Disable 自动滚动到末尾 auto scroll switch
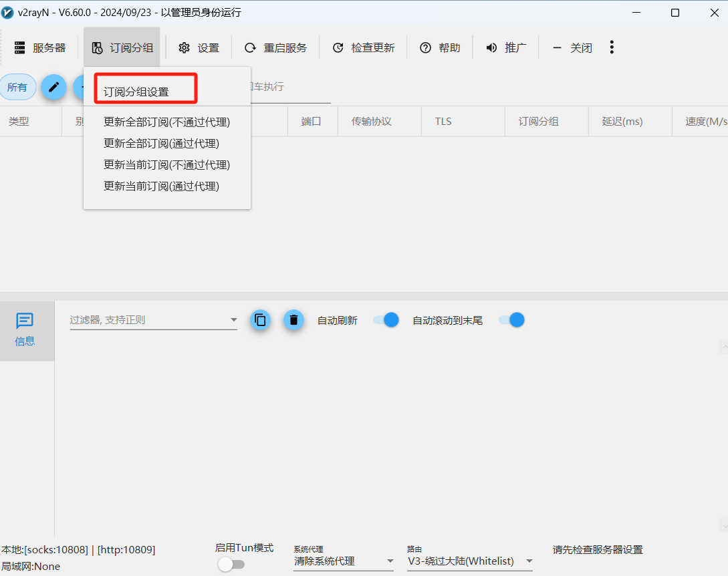Image resolution: width=728 pixels, height=576 pixels. (511, 320)
